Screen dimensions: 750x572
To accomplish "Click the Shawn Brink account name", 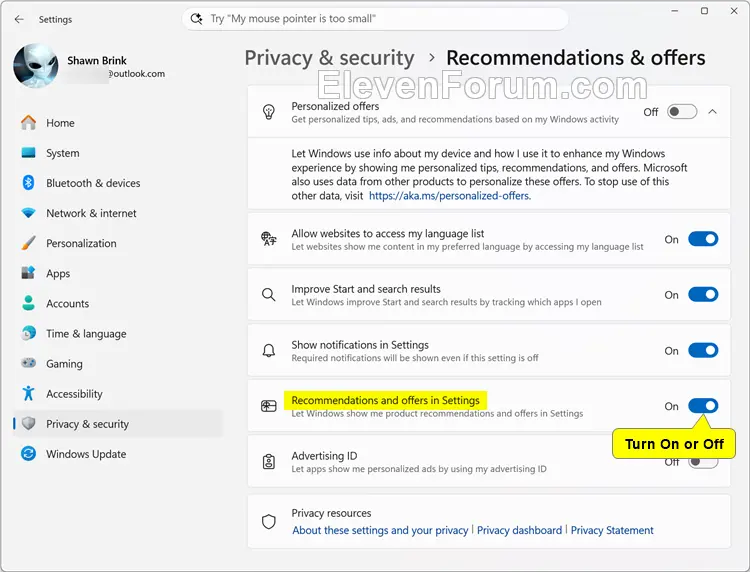I will pos(97,60).
